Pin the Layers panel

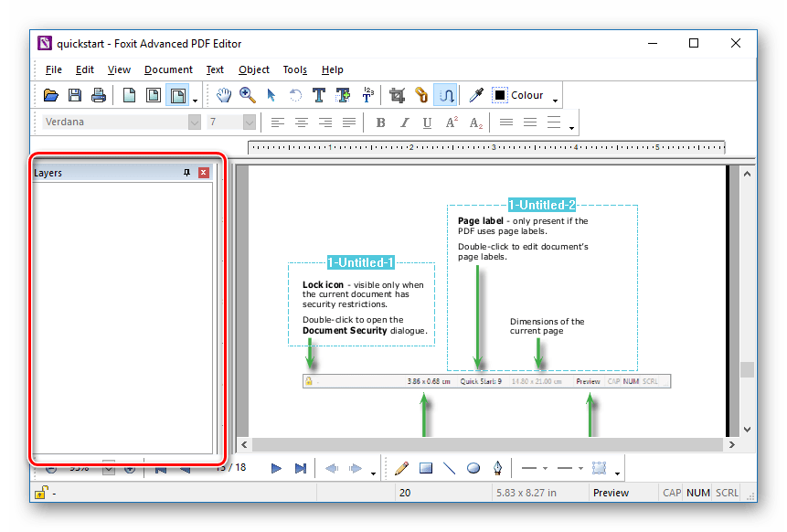pyautogui.click(x=186, y=173)
